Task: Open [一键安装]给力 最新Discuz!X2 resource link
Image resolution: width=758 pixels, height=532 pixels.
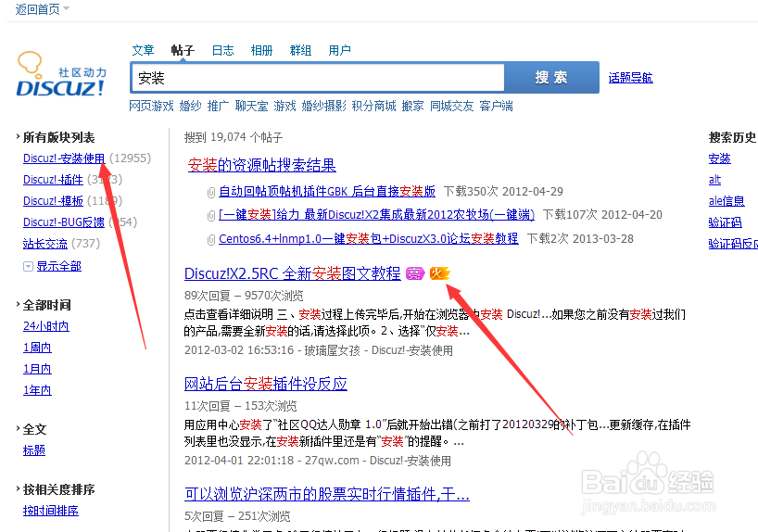Action: click(x=376, y=215)
